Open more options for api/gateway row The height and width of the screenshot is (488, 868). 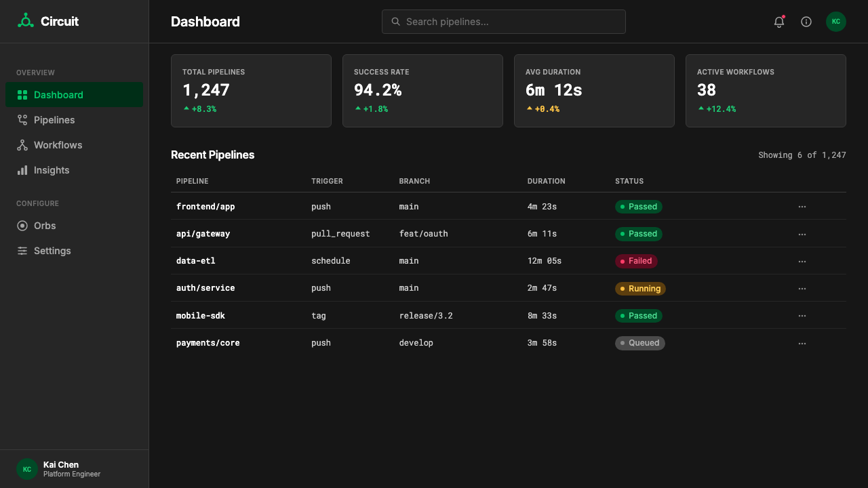(802, 234)
